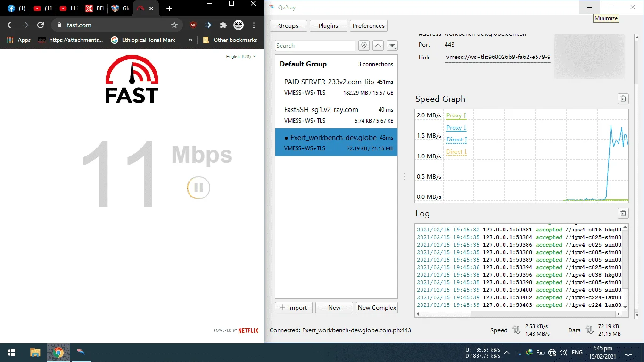Click the Import button
644x362 pixels.
pyautogui.click(x=293, y=307)
